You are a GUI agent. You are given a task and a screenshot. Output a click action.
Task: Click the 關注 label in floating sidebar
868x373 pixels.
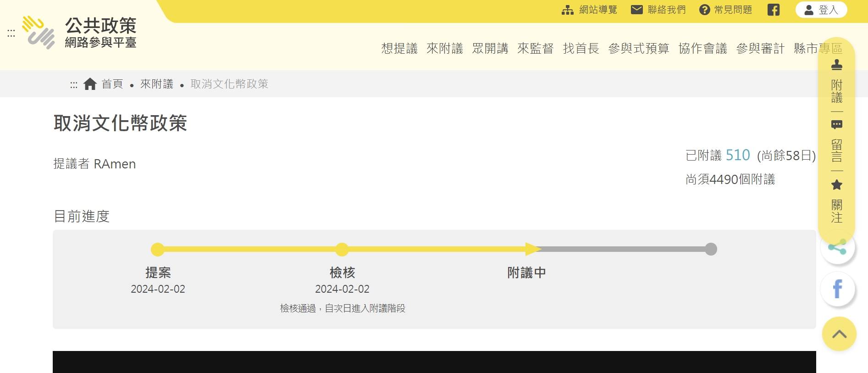(x=837, y=211)
